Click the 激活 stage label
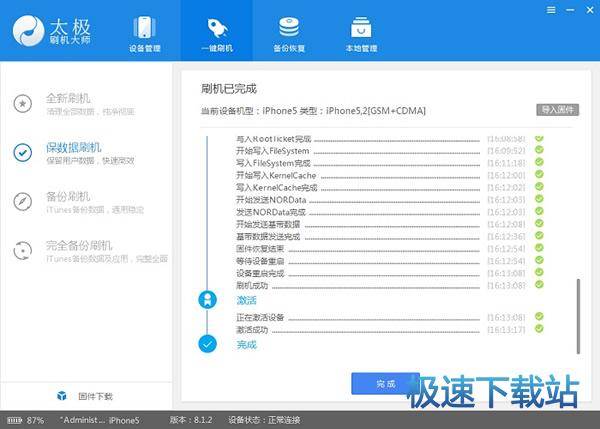 click(246, 300)
